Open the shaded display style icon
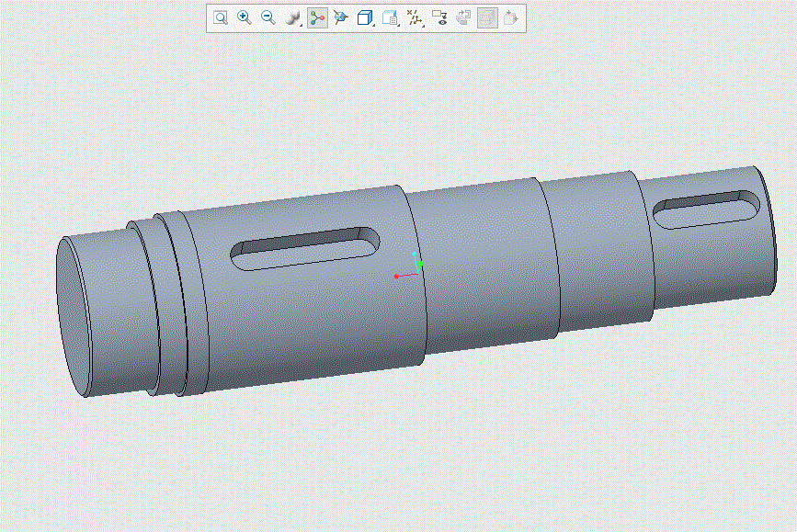 tap(291, 18)
